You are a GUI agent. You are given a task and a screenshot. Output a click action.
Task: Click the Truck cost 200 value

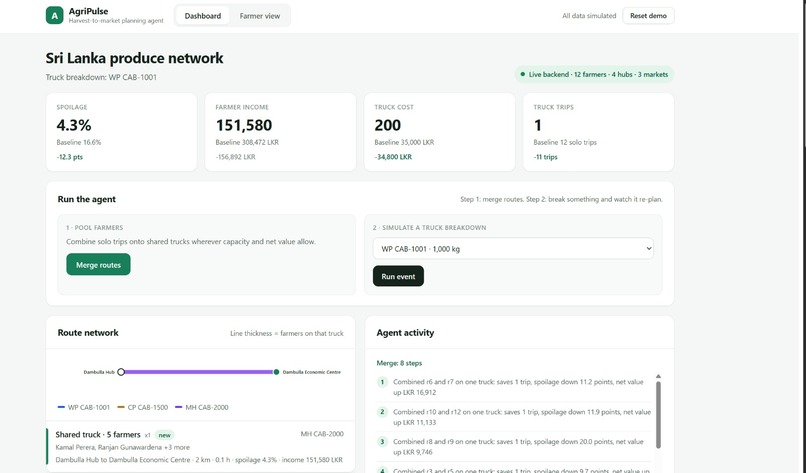pyautogui.click(x=387, y=125)
